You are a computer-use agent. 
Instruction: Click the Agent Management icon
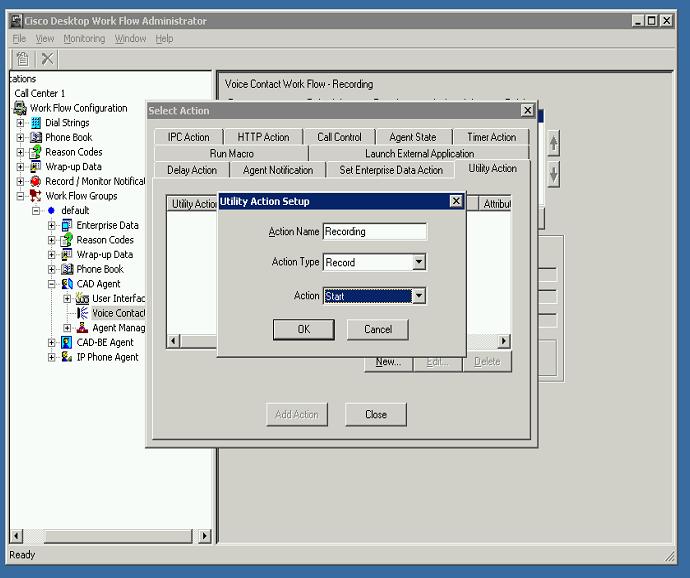coord(82,328)
